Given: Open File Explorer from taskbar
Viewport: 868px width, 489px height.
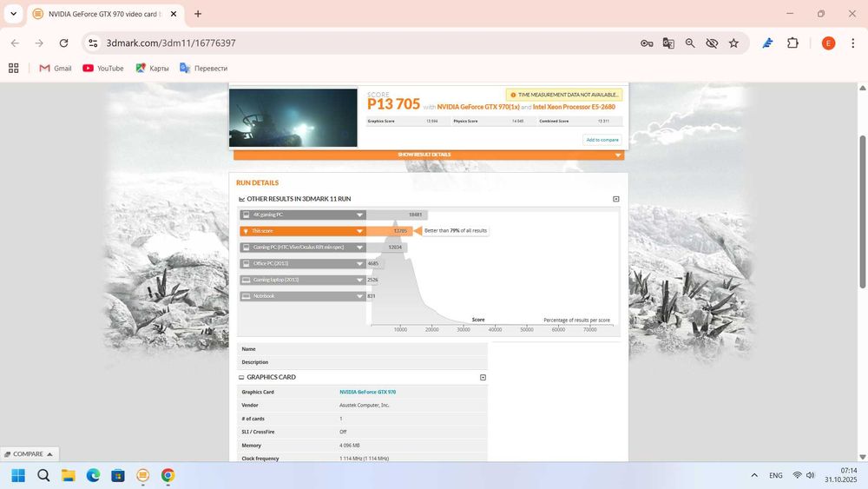Looking at the screenshot, I should 68,475.
